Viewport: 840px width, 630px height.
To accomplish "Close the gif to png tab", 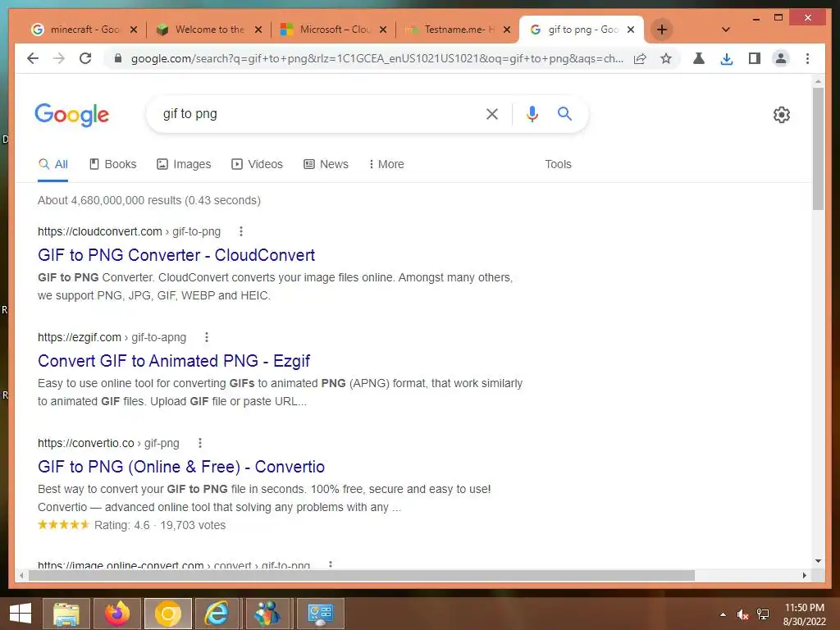I will pyautogui.click(x=631, y=30).
